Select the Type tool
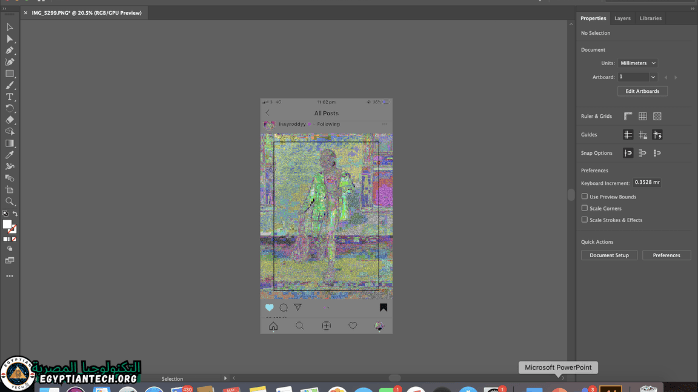698x392 pixels. 9,97
